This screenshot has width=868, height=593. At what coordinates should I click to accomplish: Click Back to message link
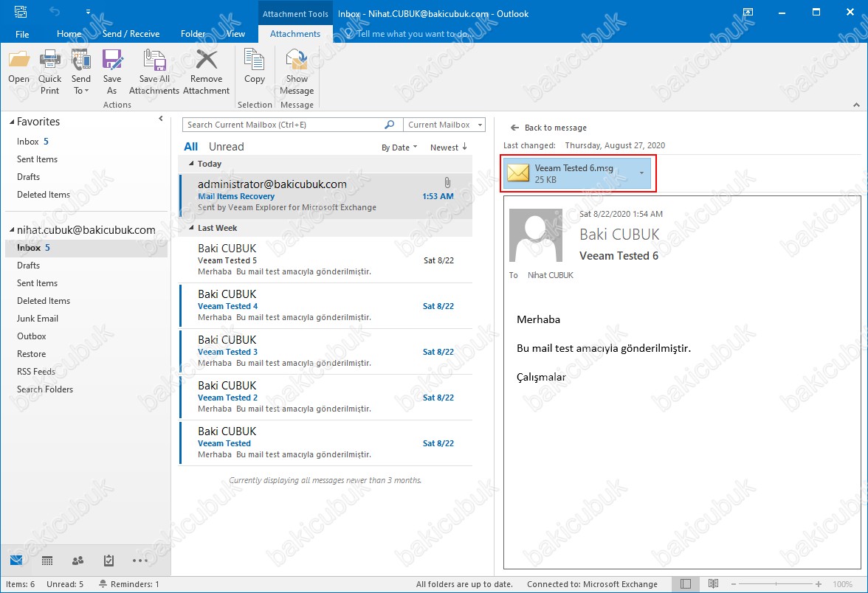coord(548,128)
